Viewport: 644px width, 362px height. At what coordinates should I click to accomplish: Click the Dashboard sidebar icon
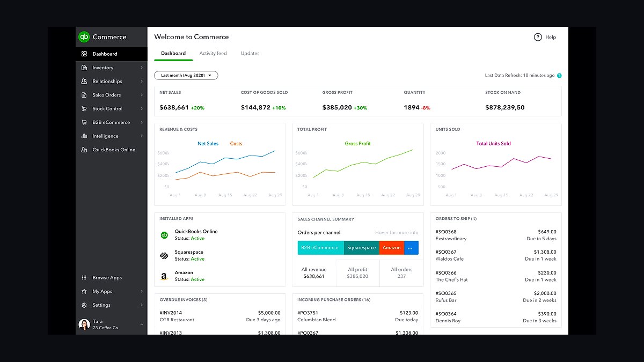click(x=84, y=54)
